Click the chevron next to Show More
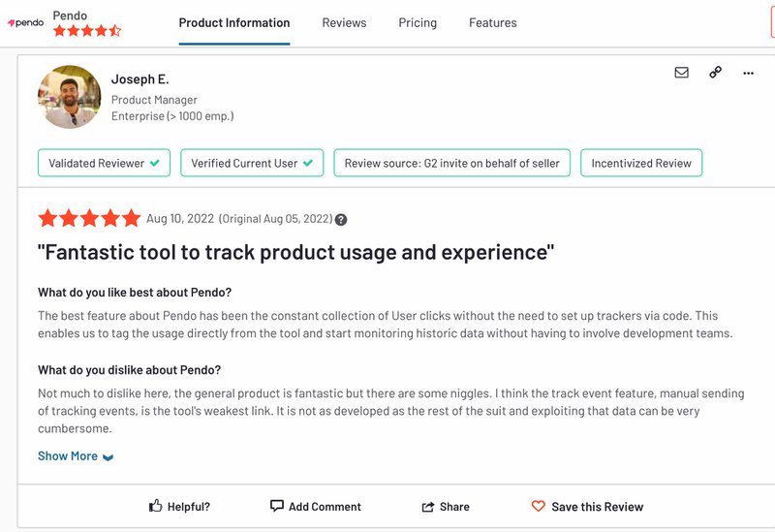The width and height of the screenshot is (775, 532). point(108,457)
